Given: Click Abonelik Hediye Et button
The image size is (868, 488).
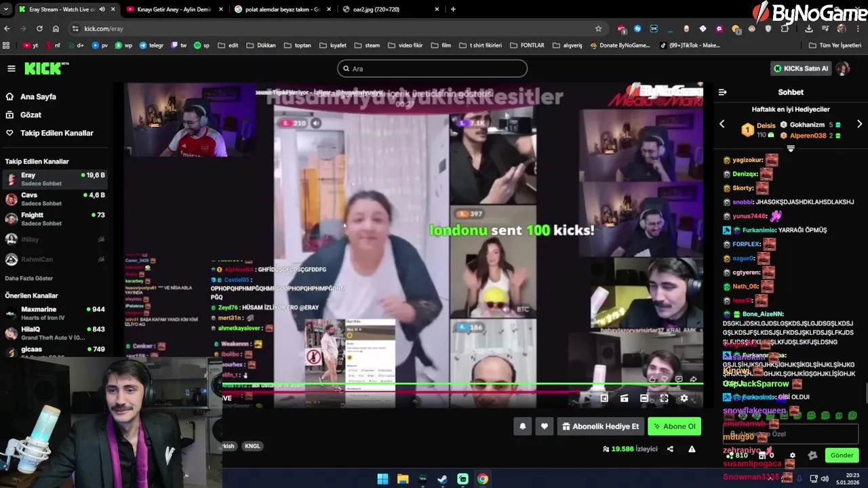Looking at the screenshot, I should click(x=601, y=426).
